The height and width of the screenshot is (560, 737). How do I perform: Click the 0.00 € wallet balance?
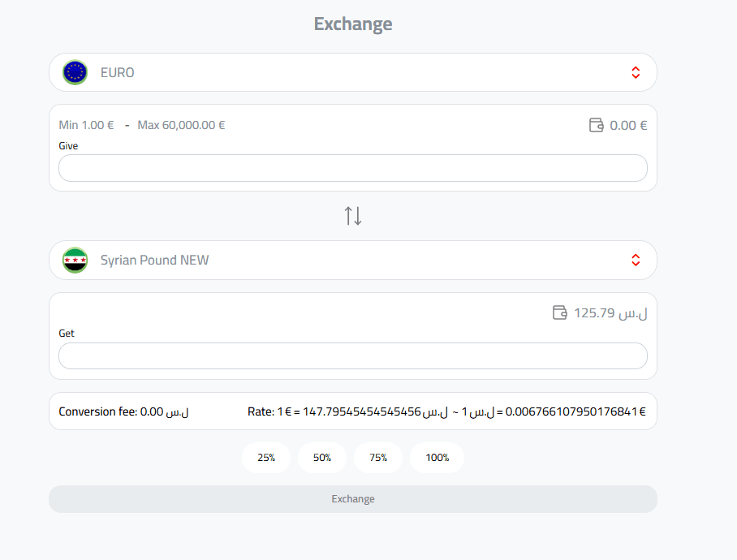pos(628,126)
